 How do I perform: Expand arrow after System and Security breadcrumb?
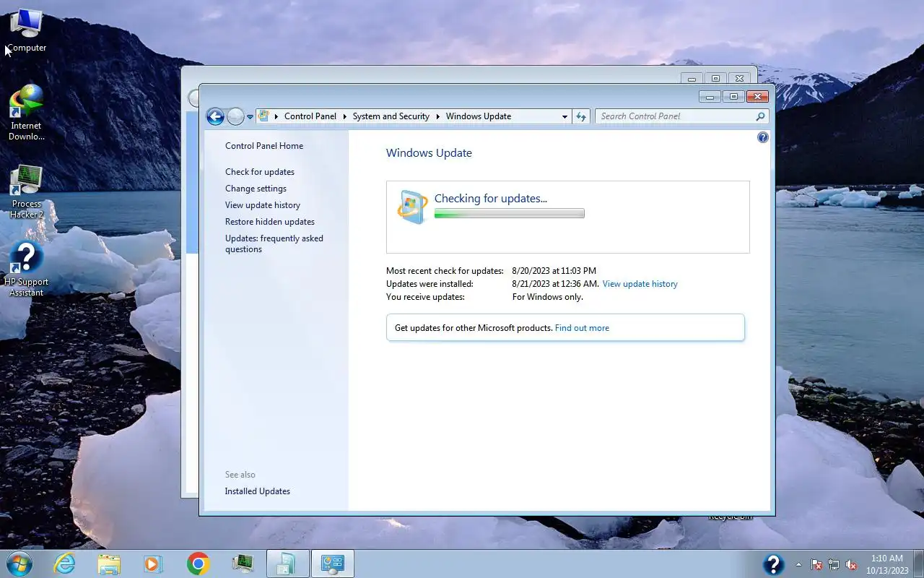[437, 116]
